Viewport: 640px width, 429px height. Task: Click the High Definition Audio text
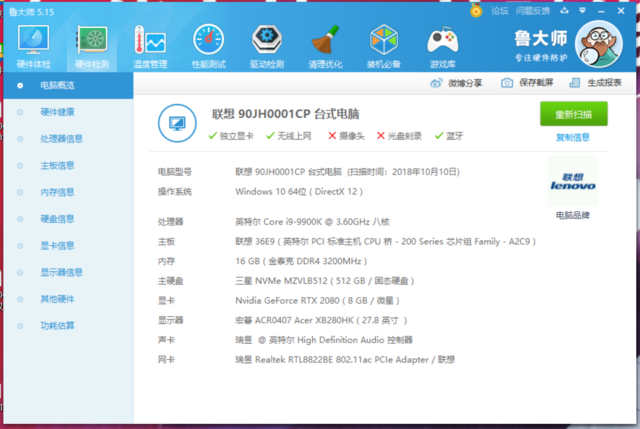tap(324, 340)
